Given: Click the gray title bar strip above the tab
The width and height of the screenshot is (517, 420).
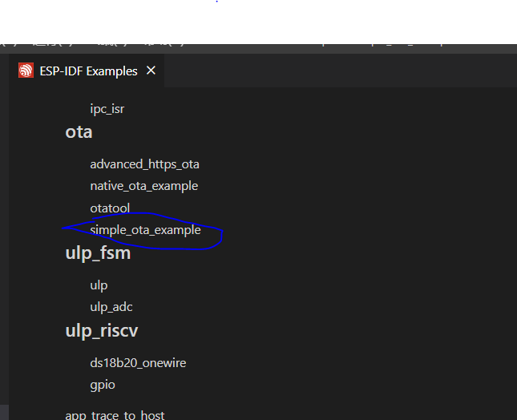Looking at the screenshot, I should [258, 49].
